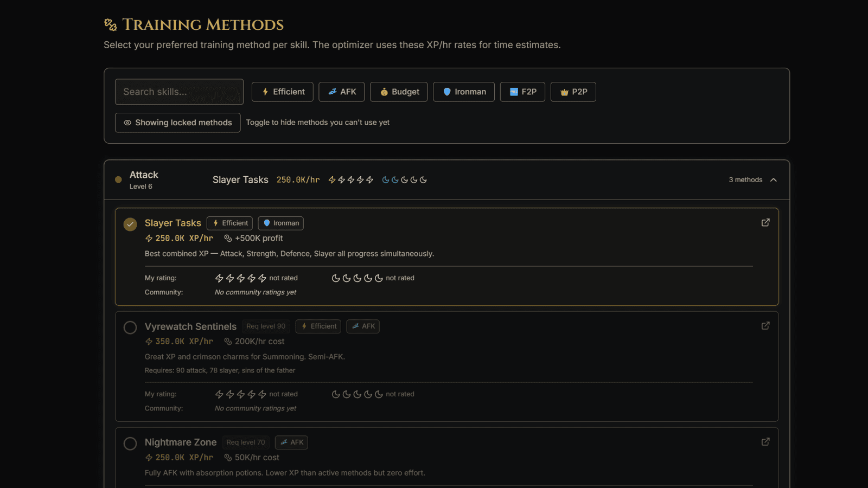Viewport: 868px width, 488px height.
Task: Filter by Efficient methods
Action: (283, 92)
